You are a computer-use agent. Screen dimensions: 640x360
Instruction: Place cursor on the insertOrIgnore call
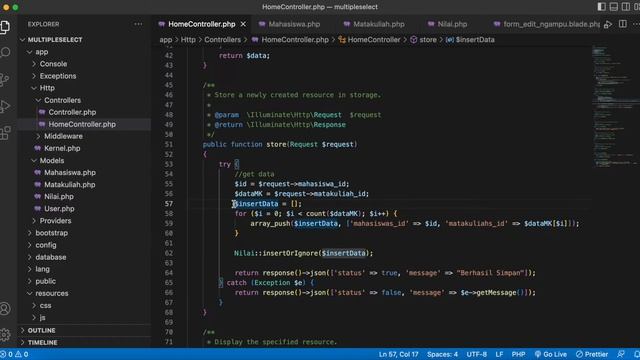click(290, 253)
